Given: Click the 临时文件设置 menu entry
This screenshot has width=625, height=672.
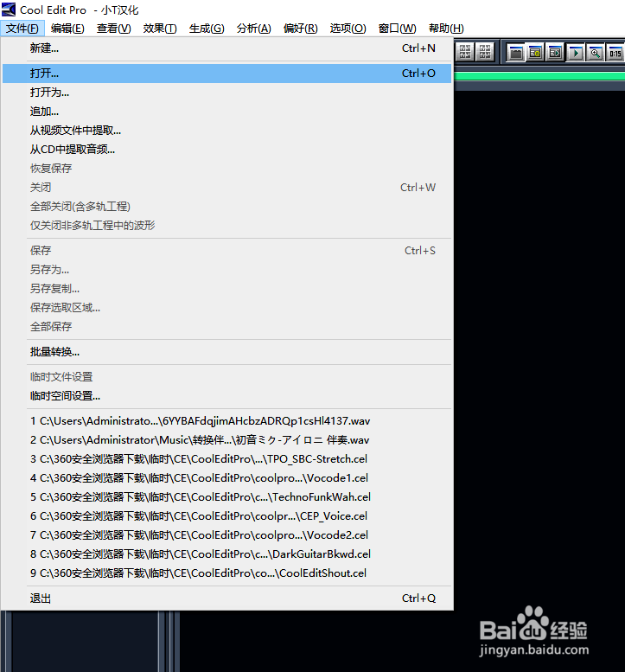Looking at the screenshot, I should tap(227, 377).
